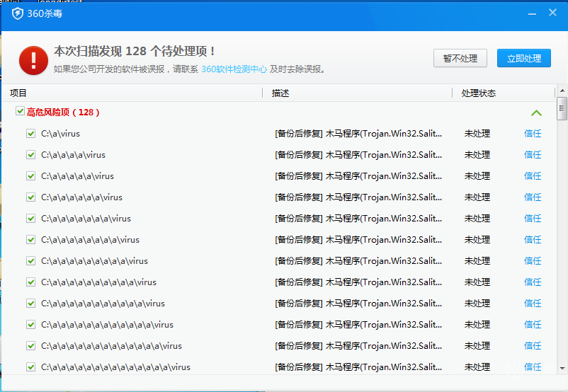Click 暂不处理 to skip for now
The height and width of the screenshot is (392, 568).
coord(460,58)
